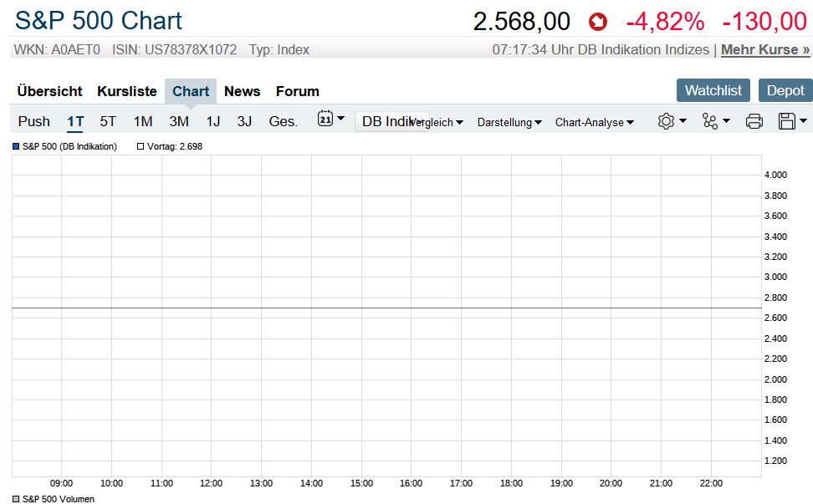Click the WKN A0AET0 text

[57, 49]
